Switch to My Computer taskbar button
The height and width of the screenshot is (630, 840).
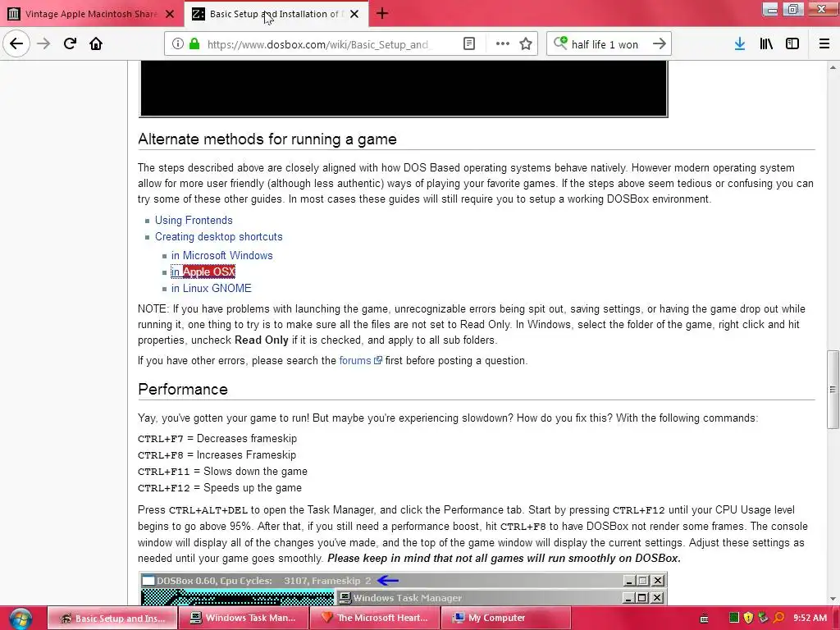(505, 619)
